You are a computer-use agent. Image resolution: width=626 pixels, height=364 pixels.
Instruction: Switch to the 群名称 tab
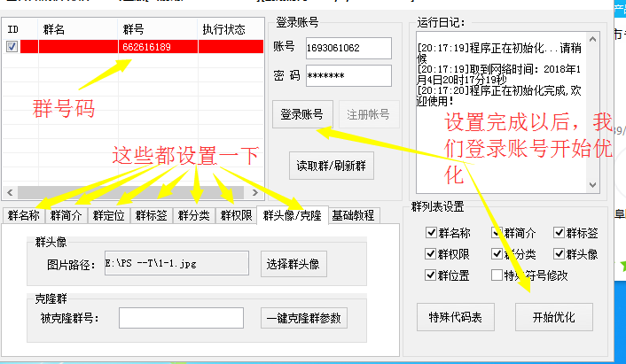pyautogui.click(x=24, y=216)
